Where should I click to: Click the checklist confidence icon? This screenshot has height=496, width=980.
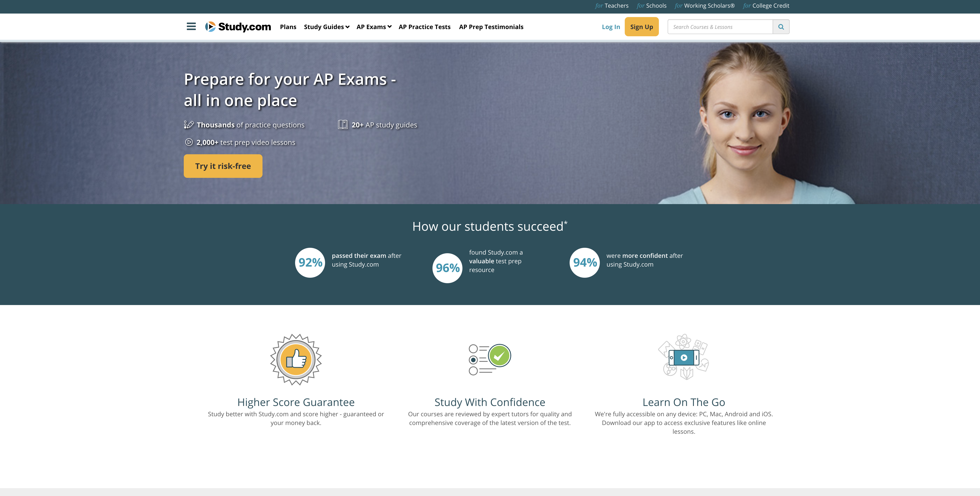pyautogui.click(x=490, y=359)
